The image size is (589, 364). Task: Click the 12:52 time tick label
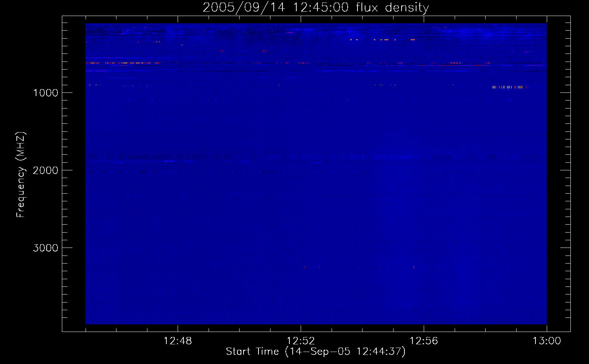coord(301,341)
